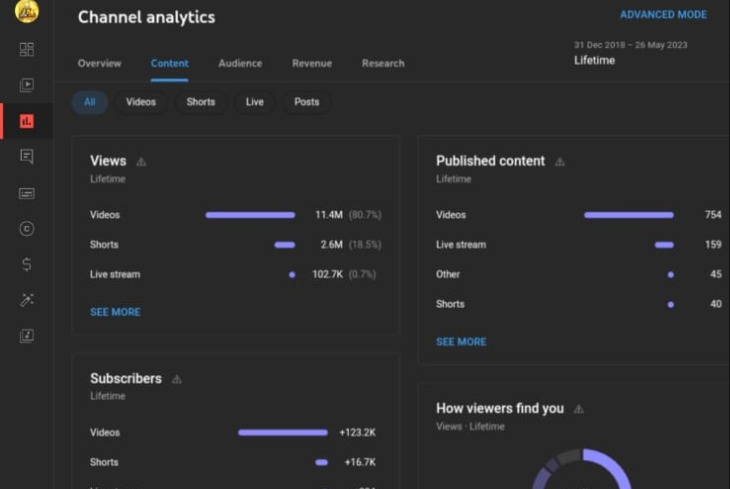Screen dimensions: 730x489
Task: Click the +123.2K subscribers value
Action: pos(358,433)
